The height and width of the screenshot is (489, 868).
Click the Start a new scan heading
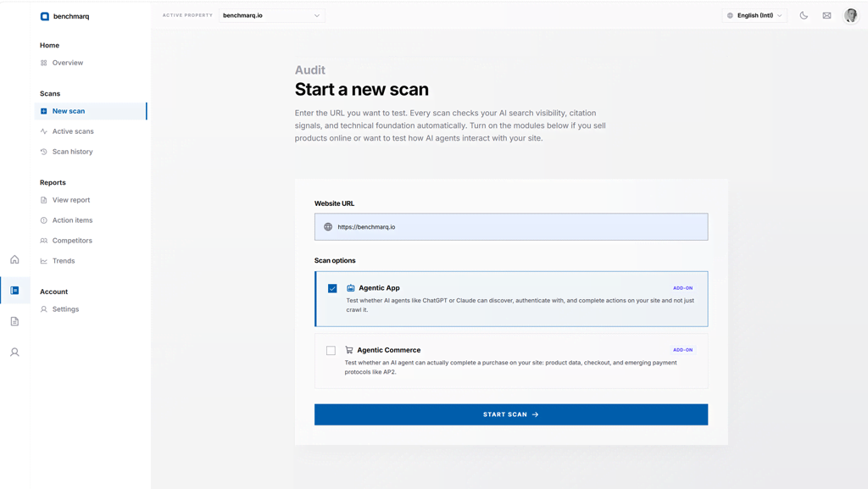tap(361, 90)
